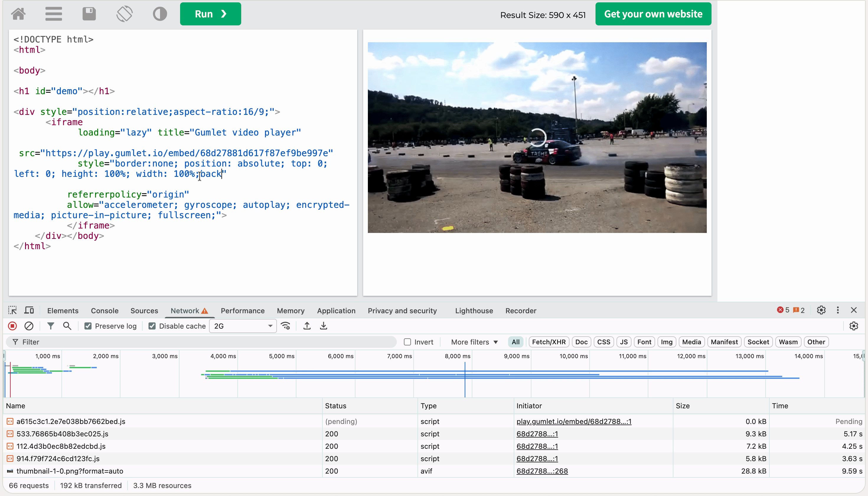
Task: Toggle dark mode contrast icon
Action: tap(160, 14)
